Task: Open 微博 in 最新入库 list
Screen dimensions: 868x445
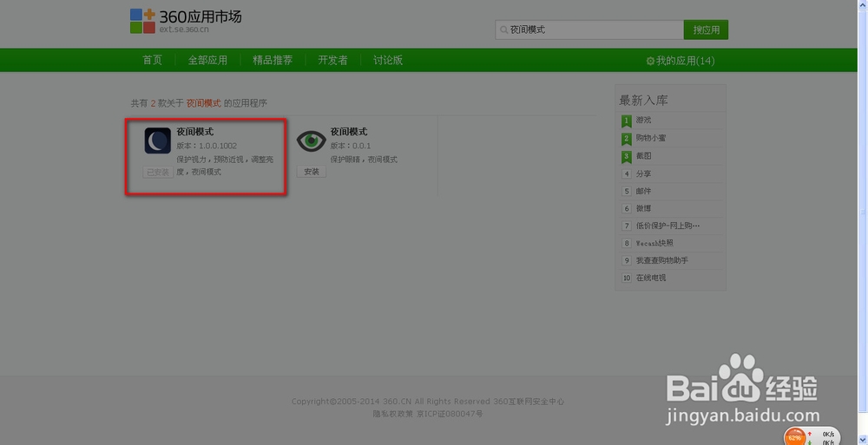Action: pos(643,209)
